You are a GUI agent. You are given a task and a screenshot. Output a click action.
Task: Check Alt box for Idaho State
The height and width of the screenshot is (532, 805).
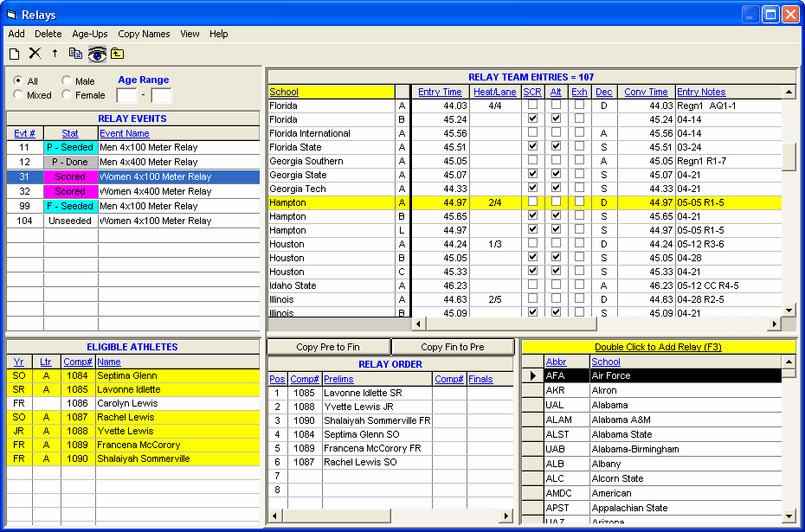click(x=556, y=285)
